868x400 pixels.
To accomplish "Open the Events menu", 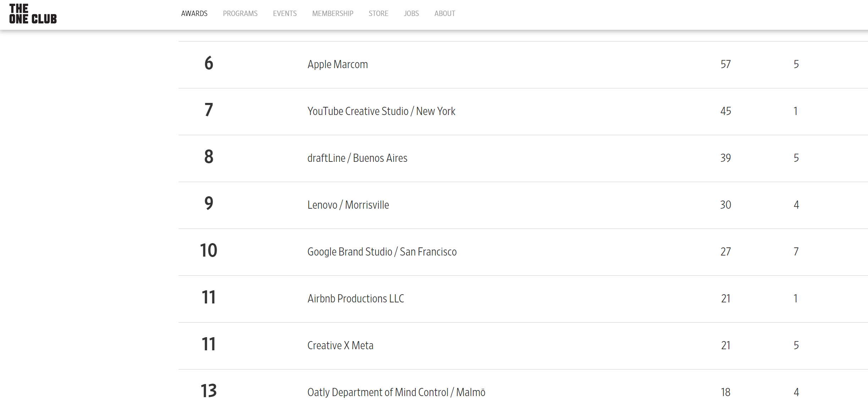I will pyautogui.click(x=285, y=13).
